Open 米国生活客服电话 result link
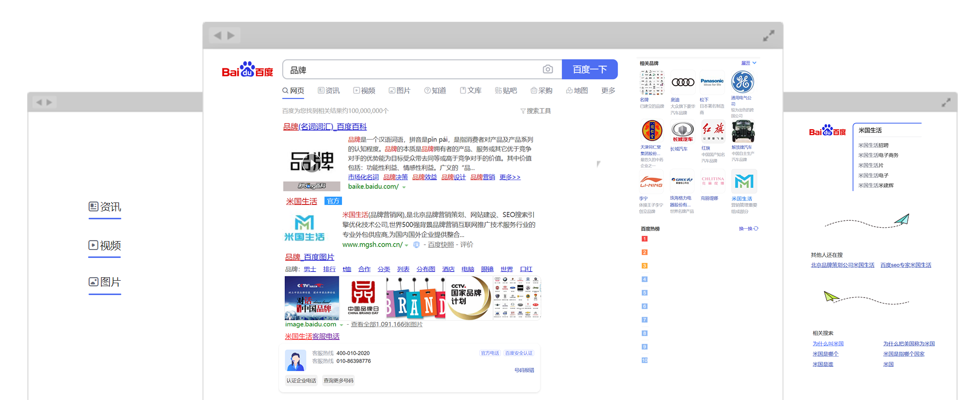Viewport: 980px width, 400px height. pyautogui.click(x=312, y=337)
